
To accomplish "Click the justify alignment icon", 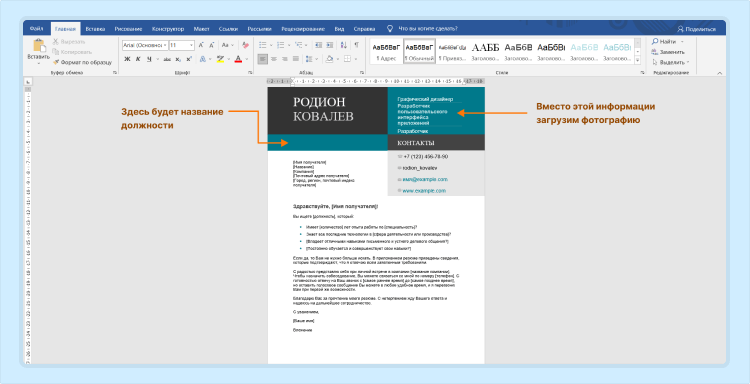I will pyautogui.click(x=296, y=59).
